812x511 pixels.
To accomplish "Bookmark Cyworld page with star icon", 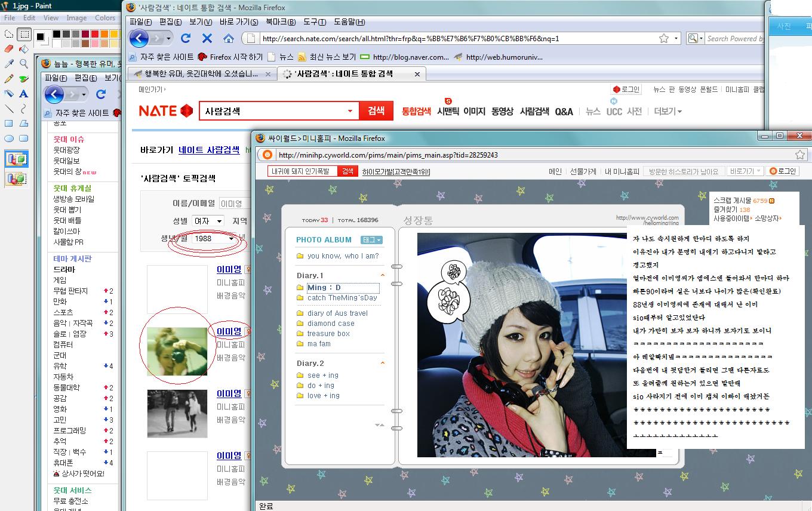I will tap(799, 155).
